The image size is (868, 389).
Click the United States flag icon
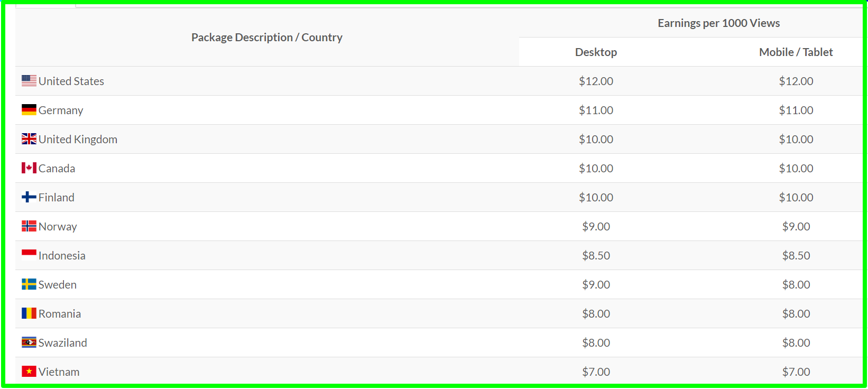[29, 80]
